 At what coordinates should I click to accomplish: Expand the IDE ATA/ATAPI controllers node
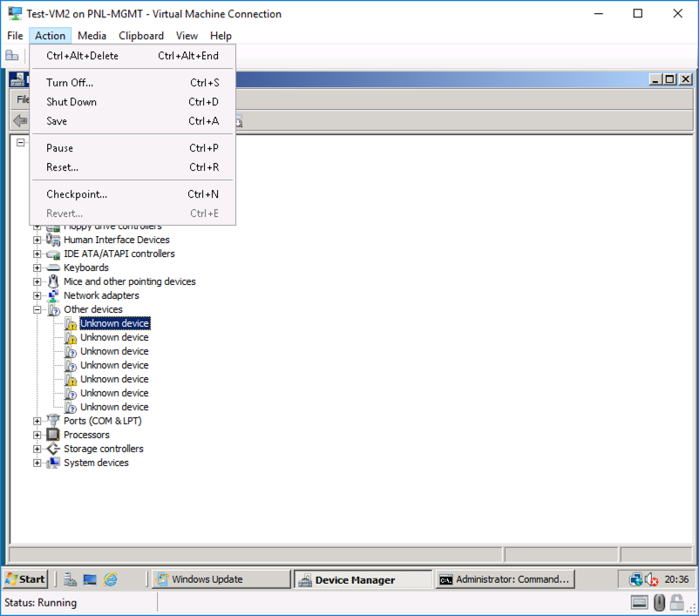[x=37, y=254]
